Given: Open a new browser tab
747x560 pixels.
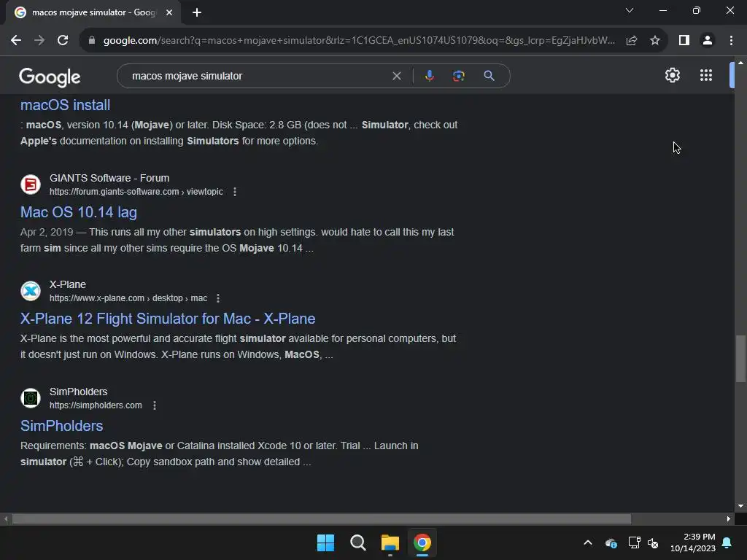Looking at the screenshot, I should (x=197, y=12).
